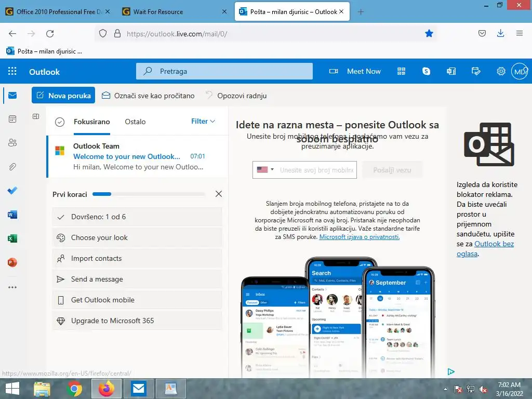Click the Firefox address bar URL
The image size is (532, 399).
(177, 34)
